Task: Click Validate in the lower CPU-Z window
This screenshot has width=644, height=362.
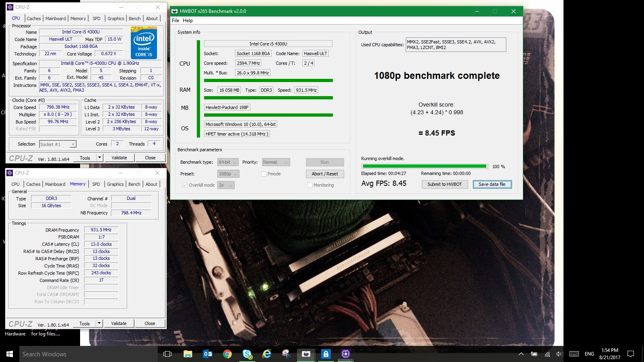Action: [119, 323]
